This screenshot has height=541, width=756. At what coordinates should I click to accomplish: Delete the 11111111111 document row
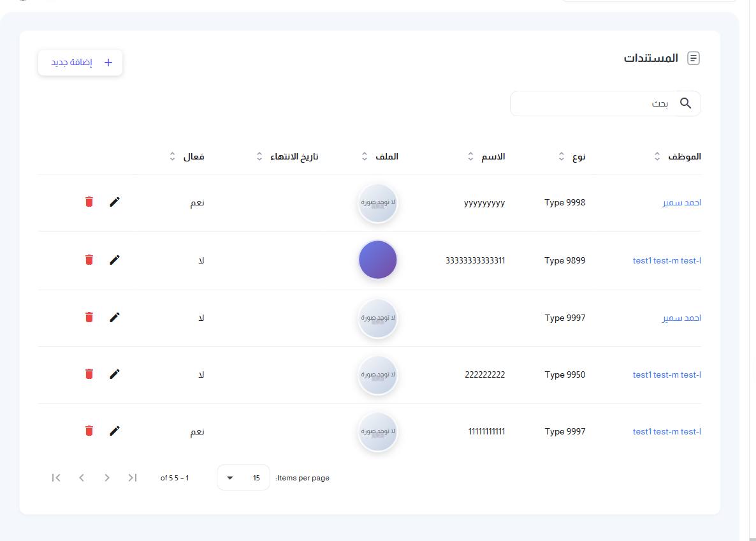pos(89,431)
